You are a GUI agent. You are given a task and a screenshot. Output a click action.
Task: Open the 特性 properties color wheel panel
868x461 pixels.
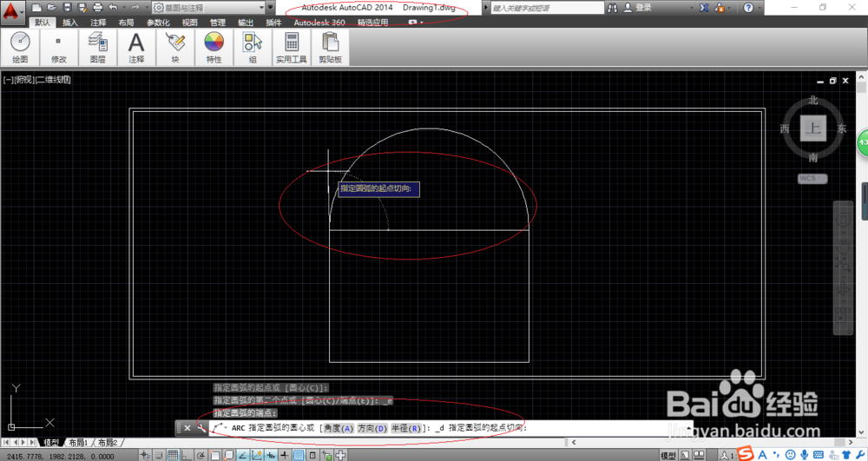click(214, 47)
